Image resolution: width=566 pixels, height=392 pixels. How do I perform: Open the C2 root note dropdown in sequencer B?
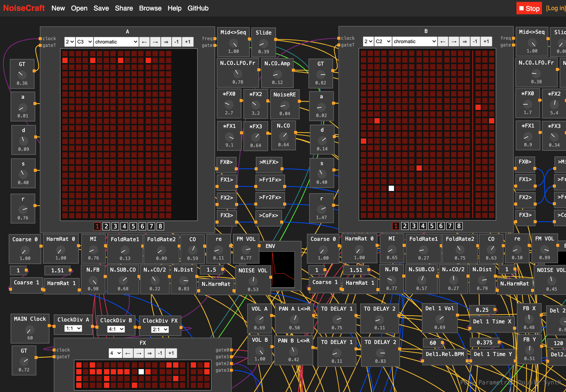383,42
